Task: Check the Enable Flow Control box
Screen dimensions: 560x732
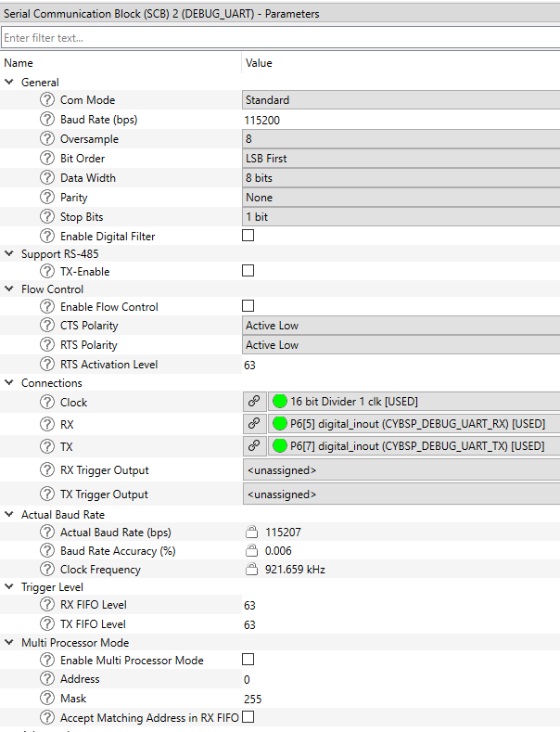Action: [248, 306]
